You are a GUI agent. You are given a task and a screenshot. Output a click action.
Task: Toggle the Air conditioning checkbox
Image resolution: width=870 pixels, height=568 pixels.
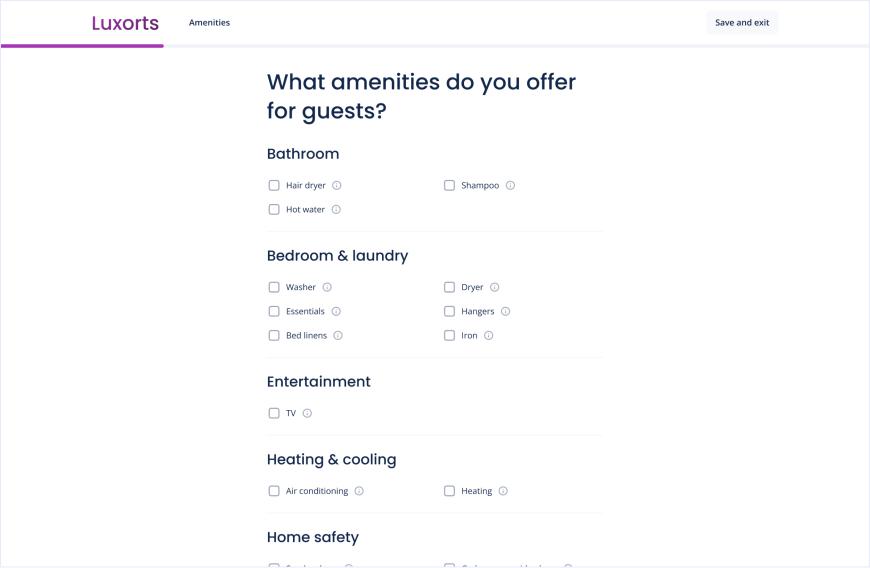pos(274,491)
